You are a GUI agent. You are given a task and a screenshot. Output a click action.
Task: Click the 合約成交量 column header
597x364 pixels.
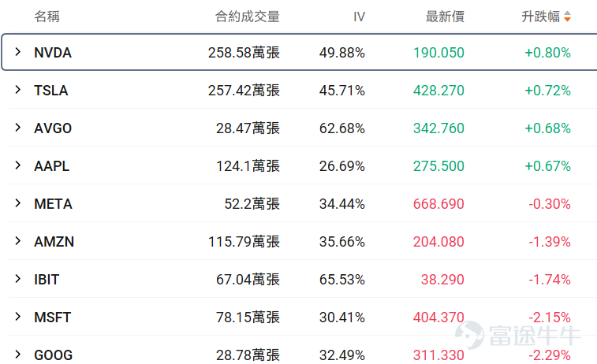click(x=248, y=17)
